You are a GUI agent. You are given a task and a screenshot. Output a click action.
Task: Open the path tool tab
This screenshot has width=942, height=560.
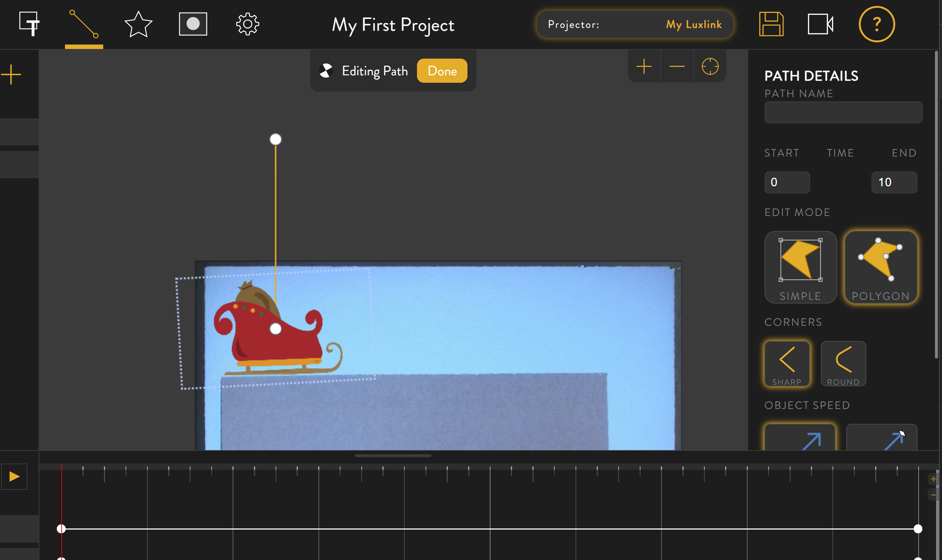[x=84, y=24]
